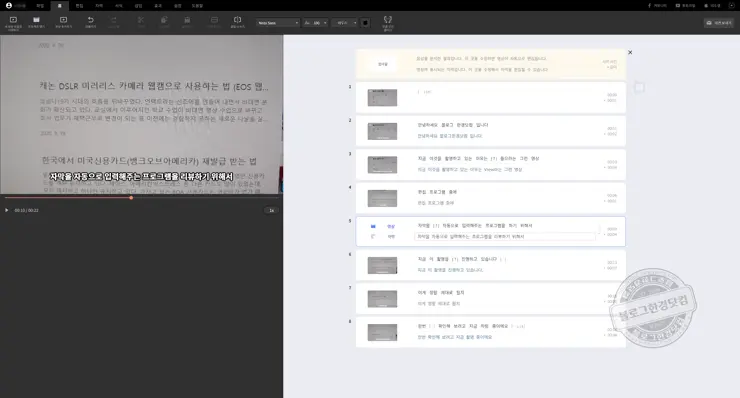The height and width of the screenshot is (398, 740).
Task: Open the sixth top menu item
Action: tap(119, 6)
